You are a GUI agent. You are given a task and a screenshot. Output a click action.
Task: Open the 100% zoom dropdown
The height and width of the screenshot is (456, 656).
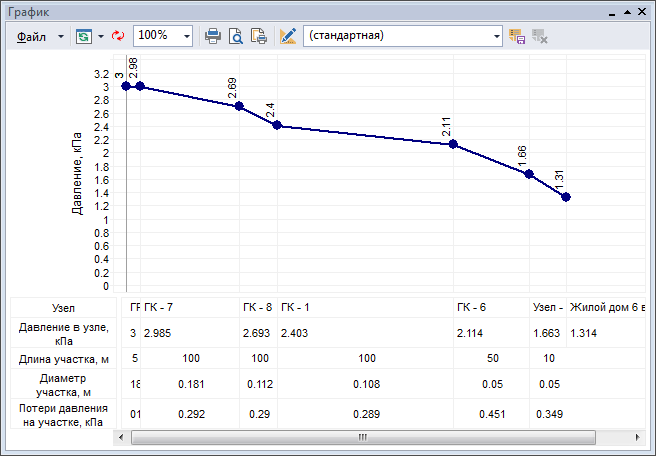(186, 35)
